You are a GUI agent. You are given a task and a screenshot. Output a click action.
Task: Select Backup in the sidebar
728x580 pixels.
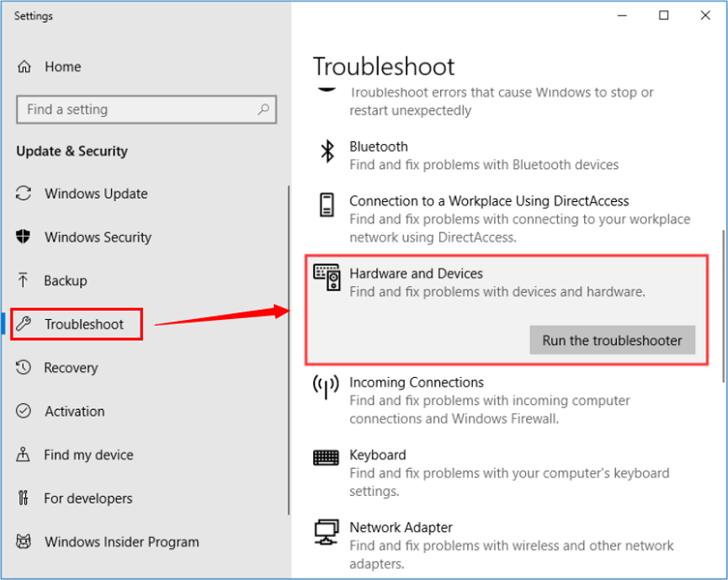66,281
